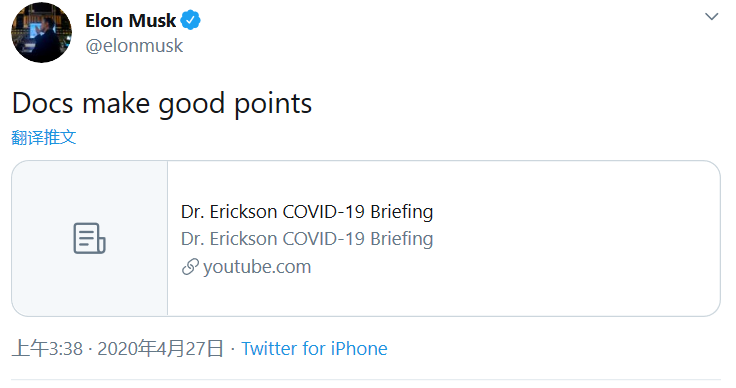Click the chain link icon beside youtube.com

tap(190, 267)
